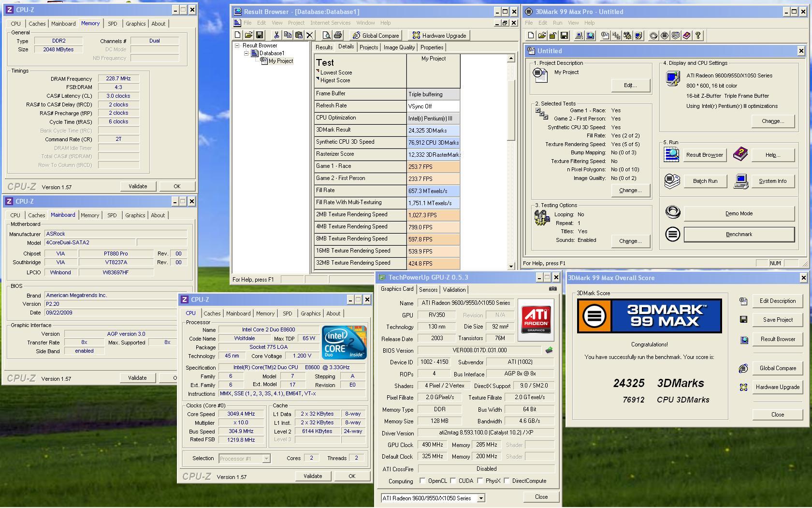This screenshot has height=508, width=812.
Task: Click System Info button in 3DMark
Action: point(772,181)
